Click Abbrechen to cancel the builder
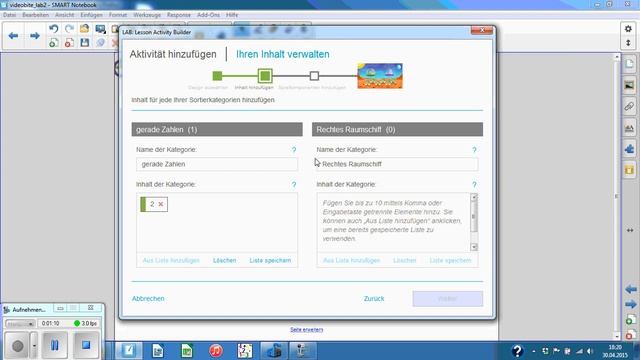This screenshot has width=640, height=360. coord(148,299)
